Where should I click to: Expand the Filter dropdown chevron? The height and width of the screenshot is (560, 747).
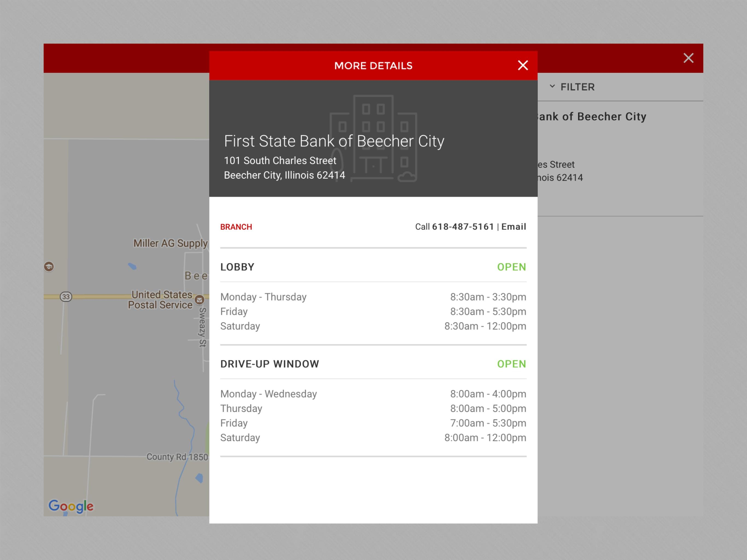(552, 86)
